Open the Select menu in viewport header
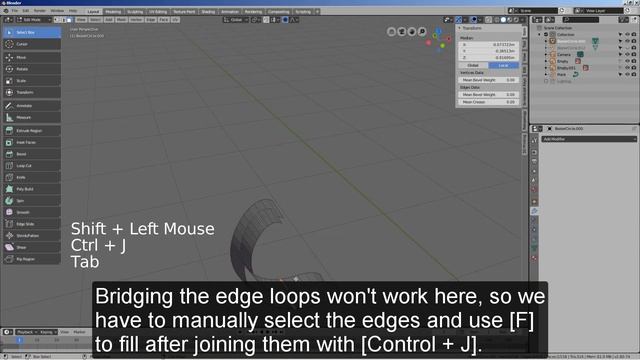 (x=95, y=20)
